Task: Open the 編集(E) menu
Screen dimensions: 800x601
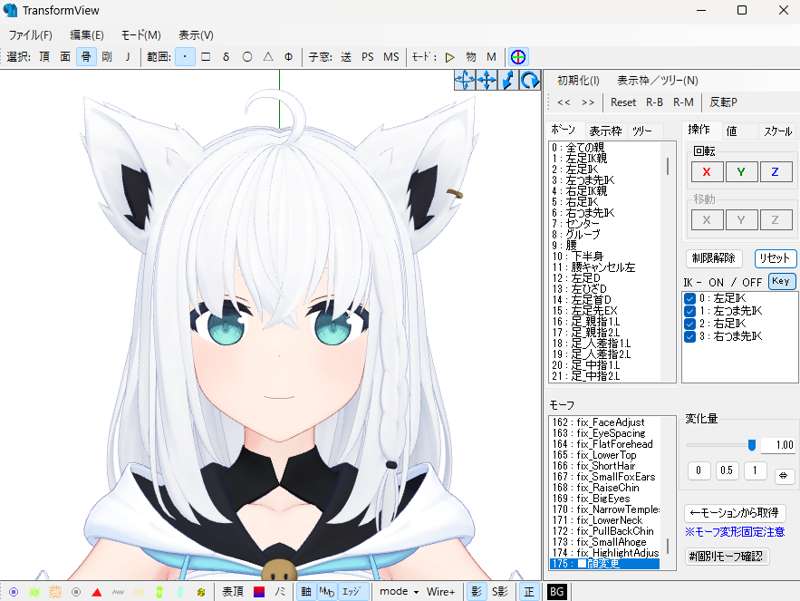Action: click(87, 35)
